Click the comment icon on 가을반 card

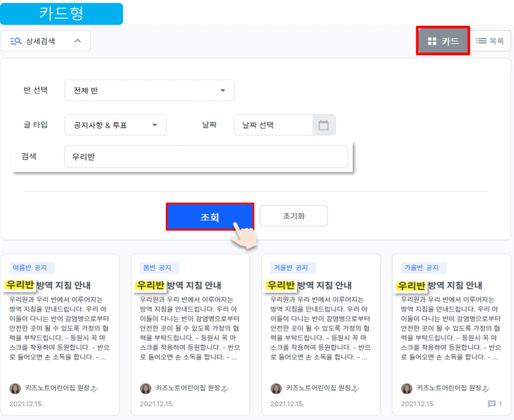(x=491, y=404)
